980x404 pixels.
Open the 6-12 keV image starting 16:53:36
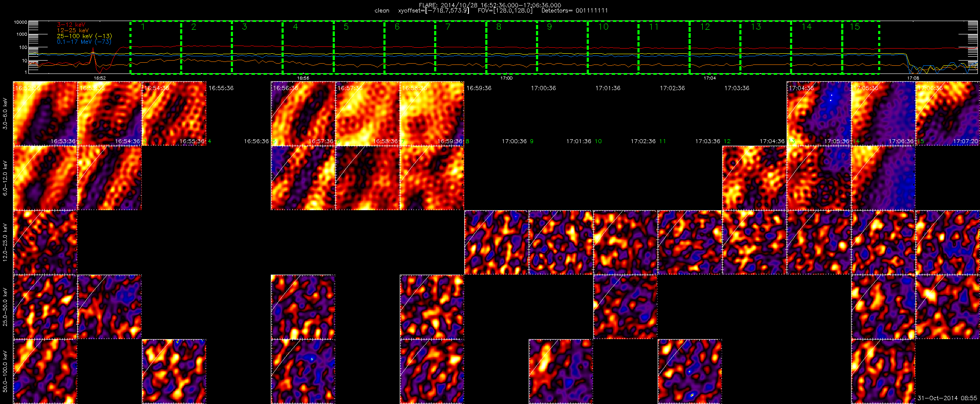coord(110,178)
